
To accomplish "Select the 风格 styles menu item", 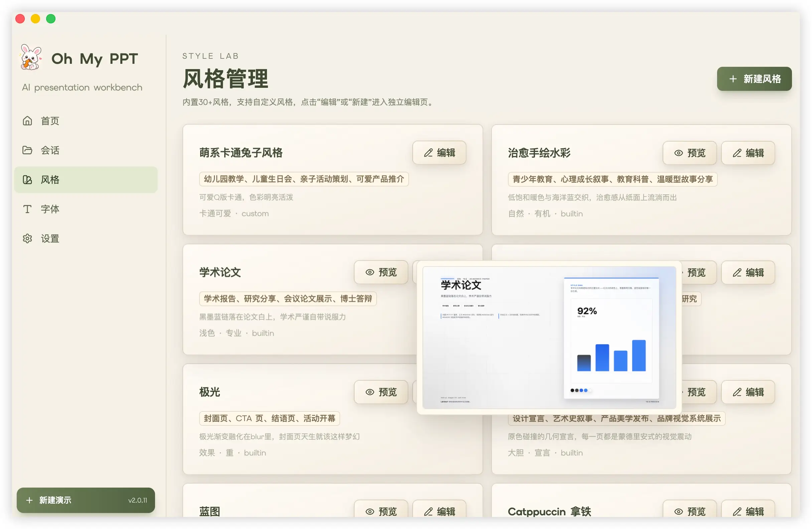I will pos(86,180).
